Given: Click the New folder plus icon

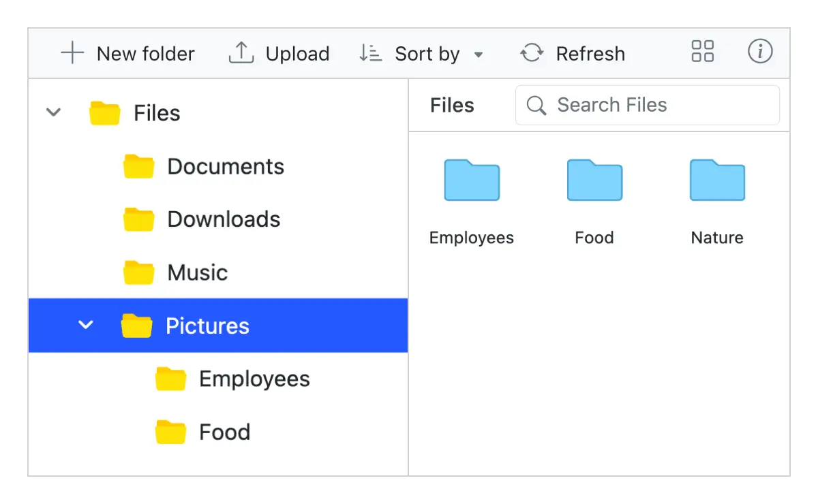Looking at the screenshot, I should pyautogui.click(x=71, y=53).
